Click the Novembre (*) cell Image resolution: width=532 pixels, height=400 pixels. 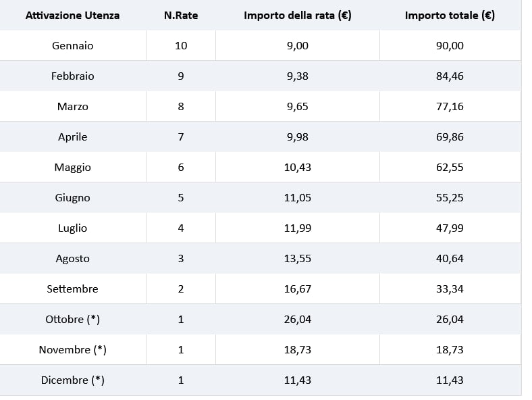pyautogui.click(x=72, y=350)
